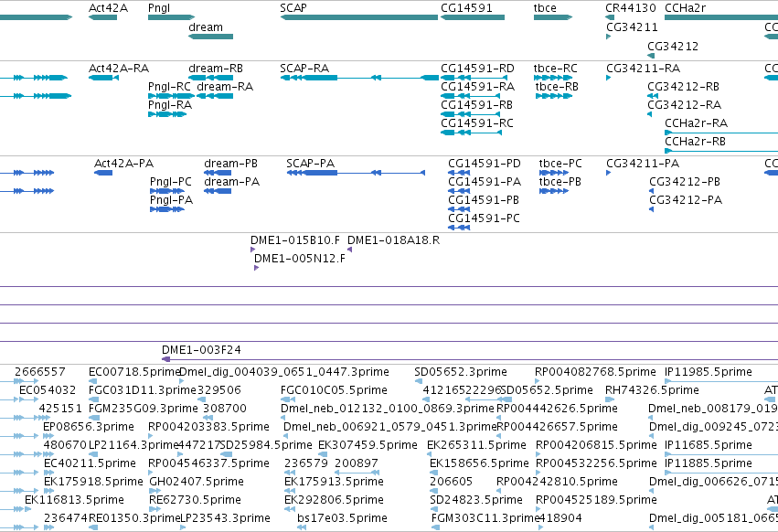Click the FGM303C11.3prime EST
This screenshot has height=532, width=778.
(x=435, y=528)
